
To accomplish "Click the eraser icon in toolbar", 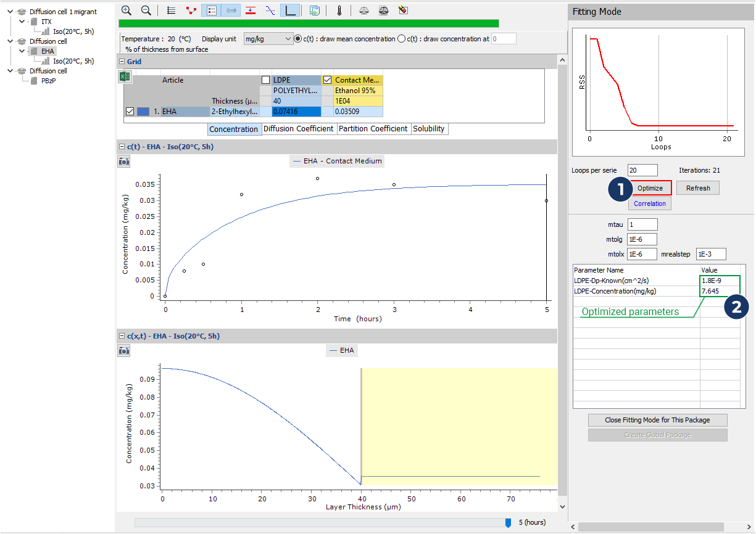I will click(403, 10).
